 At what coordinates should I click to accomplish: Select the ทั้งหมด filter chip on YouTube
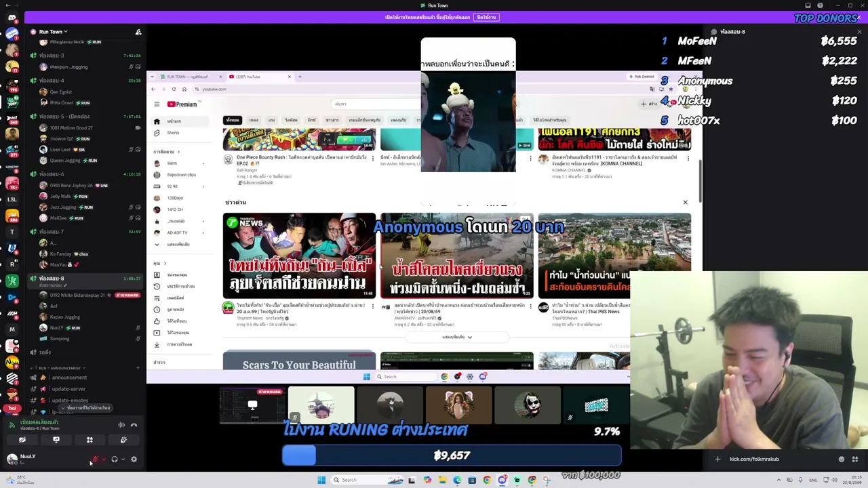click(x=233, y=121)
